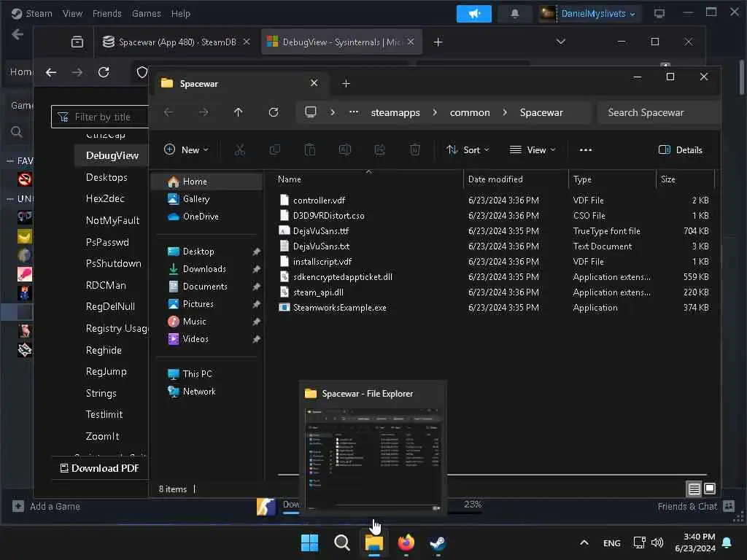Click Add a Game in Steam

pyautogui.click(x=46, y=507)
